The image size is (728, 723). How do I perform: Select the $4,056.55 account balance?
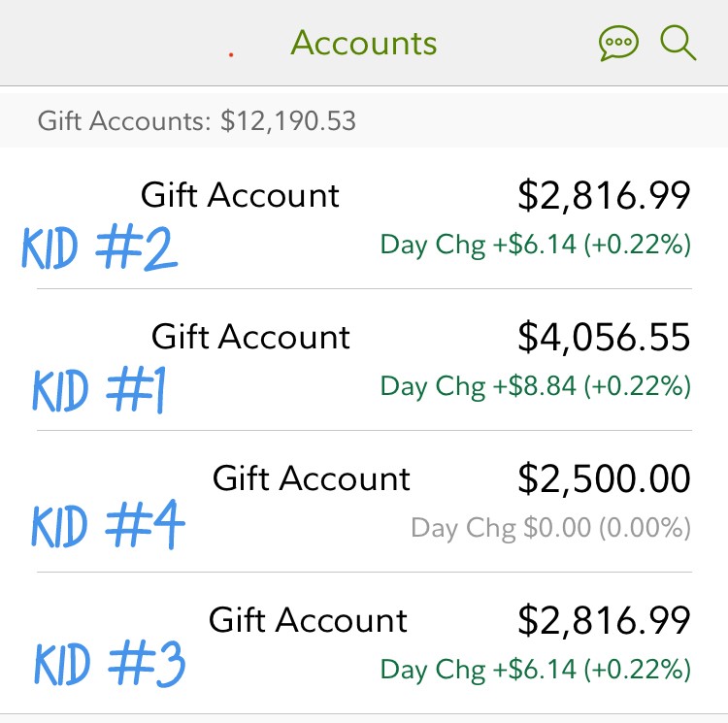point(604,338)
